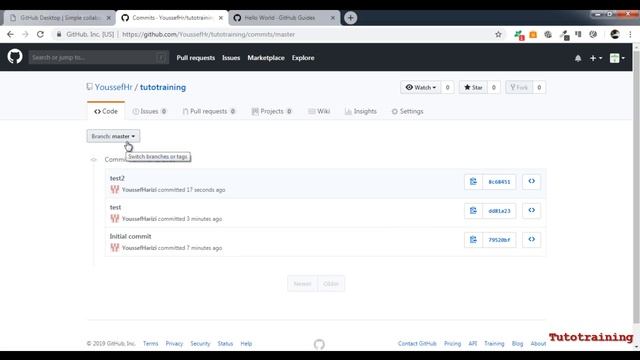Open the Initial commit message link

pyautogui.click(x=130, y=236)
